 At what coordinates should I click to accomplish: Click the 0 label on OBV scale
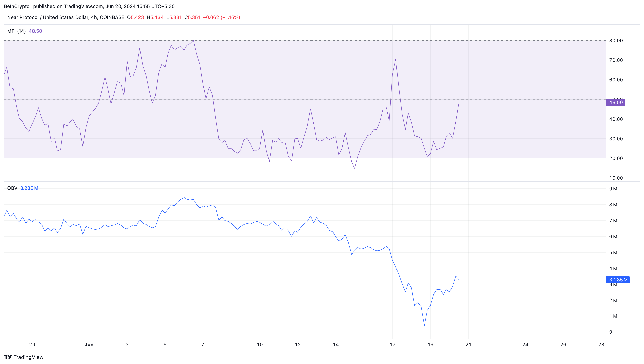(x=611, y=332)
